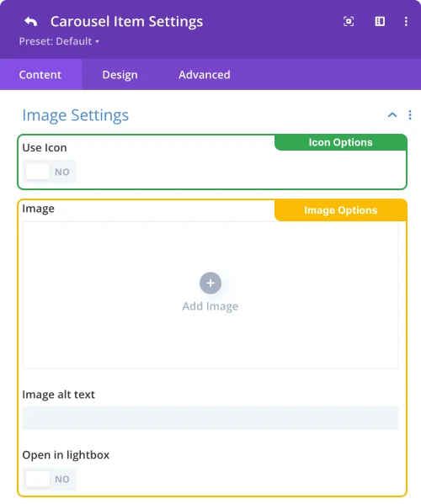Viewport: 421px width, 504px height.
Task: Switch to the Design tab
Action: point(120,75)
